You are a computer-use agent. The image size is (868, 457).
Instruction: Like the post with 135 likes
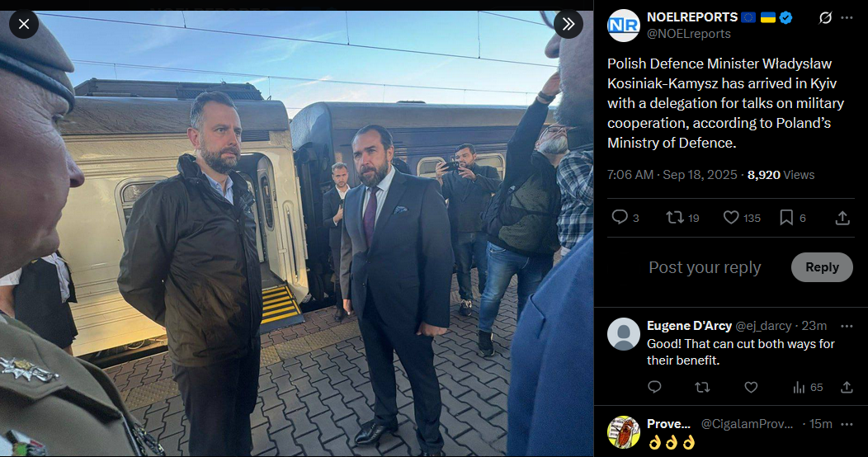[742, 218]
